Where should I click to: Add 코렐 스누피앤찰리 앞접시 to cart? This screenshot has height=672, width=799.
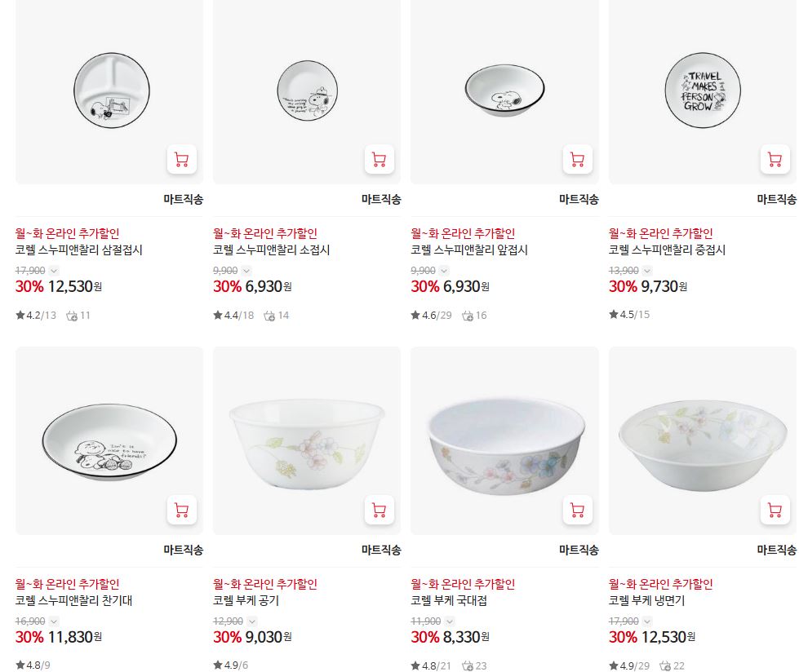tap(577, 159)
